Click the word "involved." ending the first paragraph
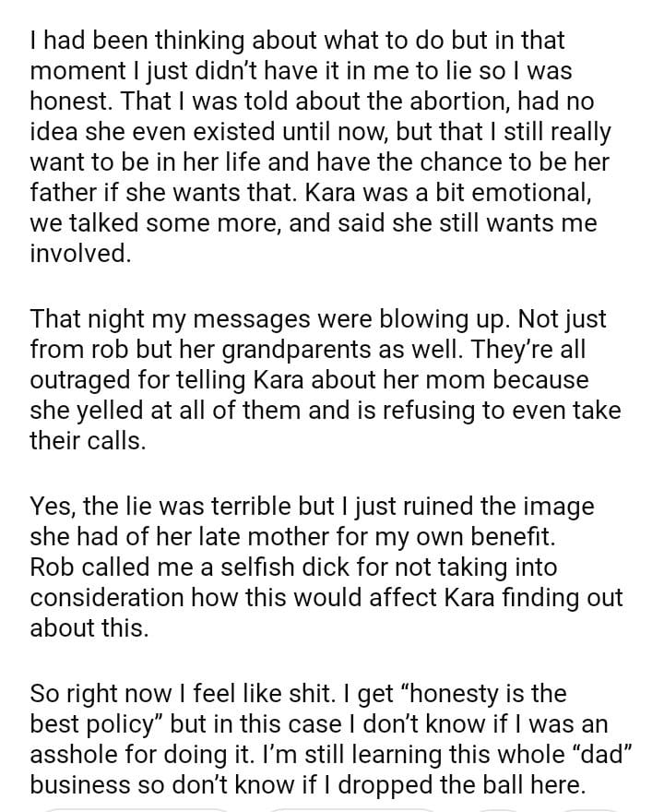Screen dimensions: 664x812 [80, 254]
